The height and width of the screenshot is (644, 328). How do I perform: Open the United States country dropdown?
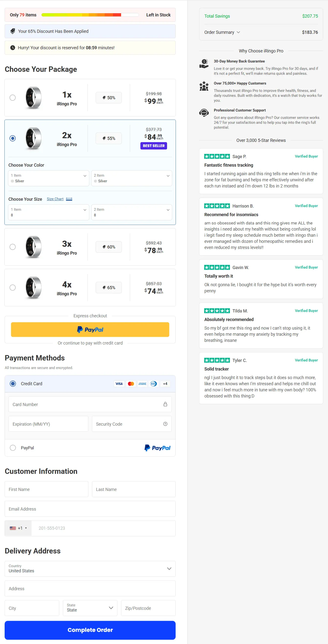point(90,569)
